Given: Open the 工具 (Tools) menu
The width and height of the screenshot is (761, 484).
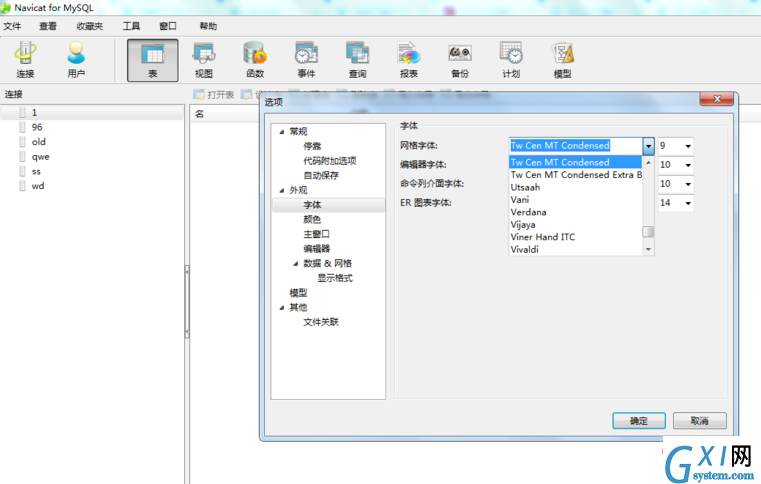Looking at the screenshot, I should click(x=131, y=26).
